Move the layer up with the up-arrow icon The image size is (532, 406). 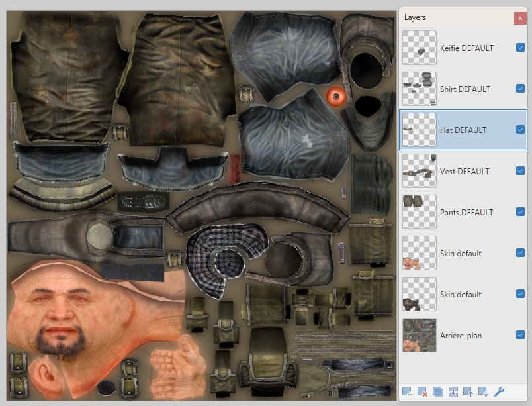tap(468, 391)
